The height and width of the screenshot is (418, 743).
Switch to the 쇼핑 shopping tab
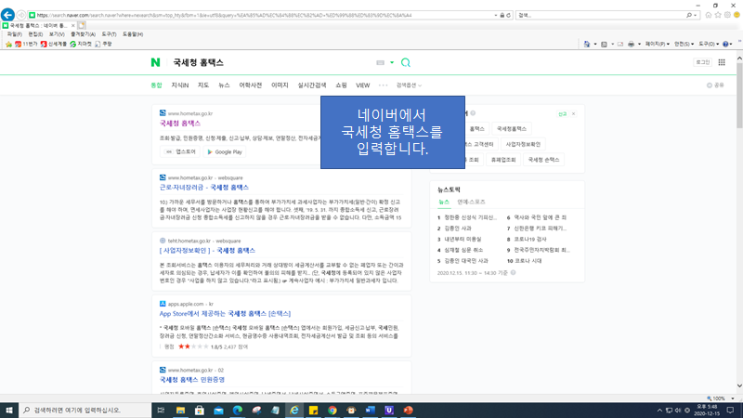341,85
